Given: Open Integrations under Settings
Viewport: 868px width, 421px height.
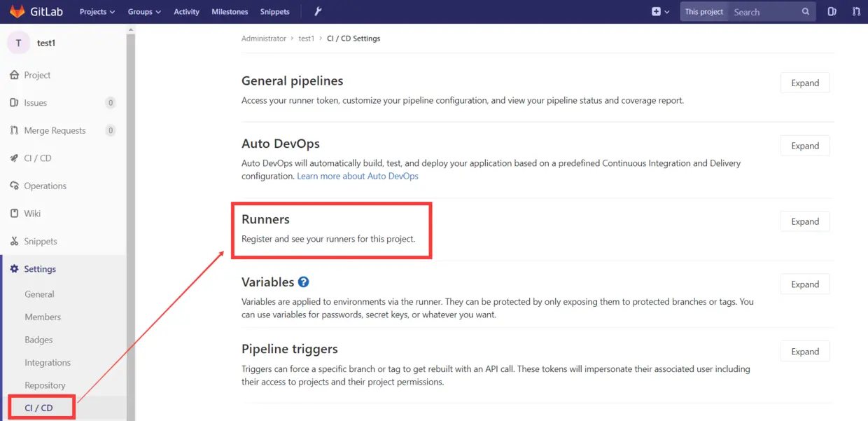Looking at the screenshot, I should (x=48, y=362).
